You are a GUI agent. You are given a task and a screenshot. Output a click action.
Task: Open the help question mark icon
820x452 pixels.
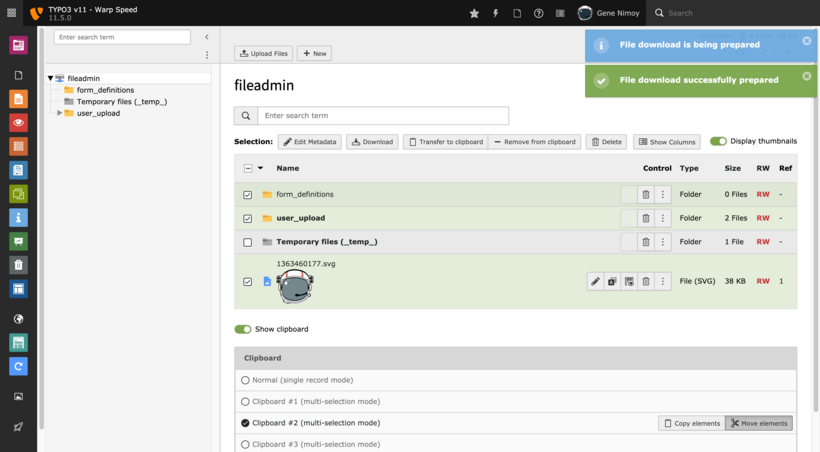tap(539, 13)
